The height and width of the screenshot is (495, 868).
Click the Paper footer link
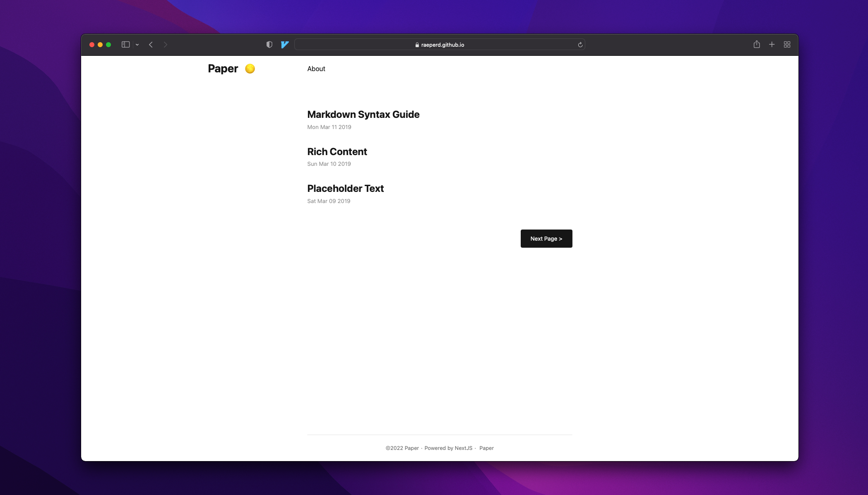[x=486, y=448]
